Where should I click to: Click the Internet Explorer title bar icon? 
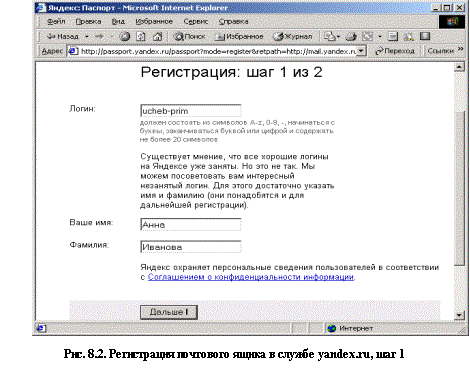pyautogui.click(x=41, y=8)
